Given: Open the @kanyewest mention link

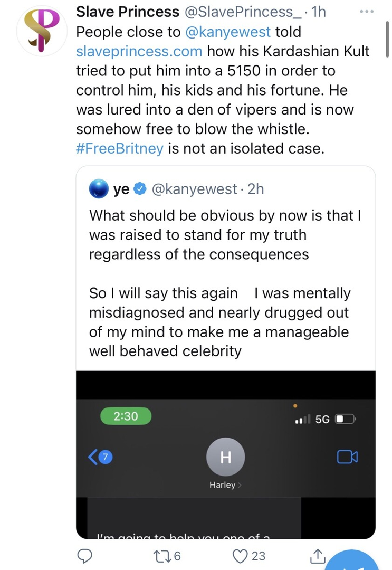Looking at the screenshot, I should (x=228, y=32).
